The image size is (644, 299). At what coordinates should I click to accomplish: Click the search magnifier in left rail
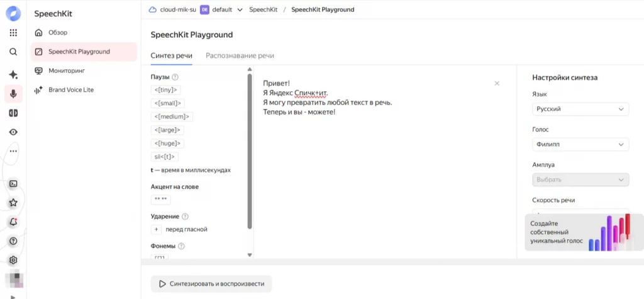point(13,52)
